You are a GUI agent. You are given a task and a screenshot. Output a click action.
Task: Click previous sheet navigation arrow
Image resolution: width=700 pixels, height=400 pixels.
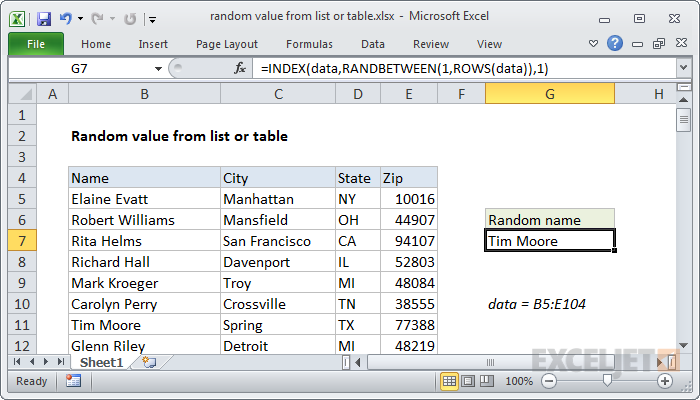(x=32, y=362)
